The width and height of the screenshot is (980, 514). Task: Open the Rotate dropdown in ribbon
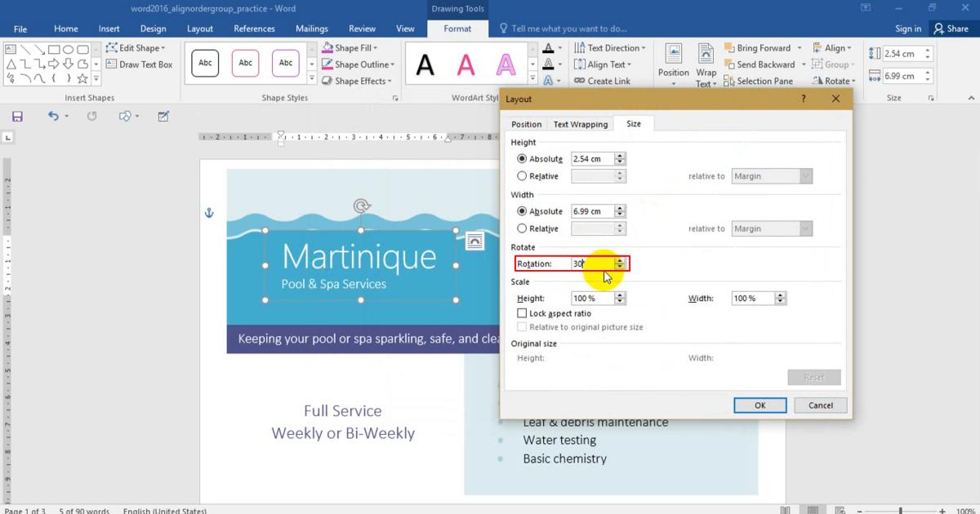tap(835, 81)
